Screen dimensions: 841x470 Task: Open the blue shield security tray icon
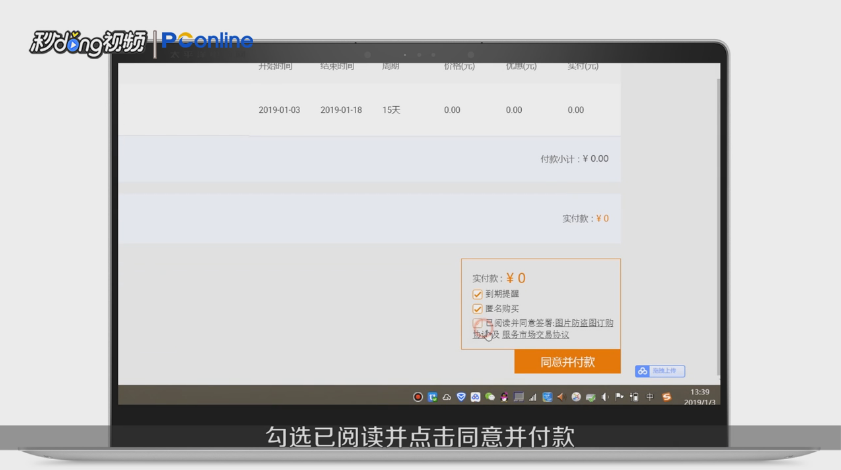pos(461,397)
